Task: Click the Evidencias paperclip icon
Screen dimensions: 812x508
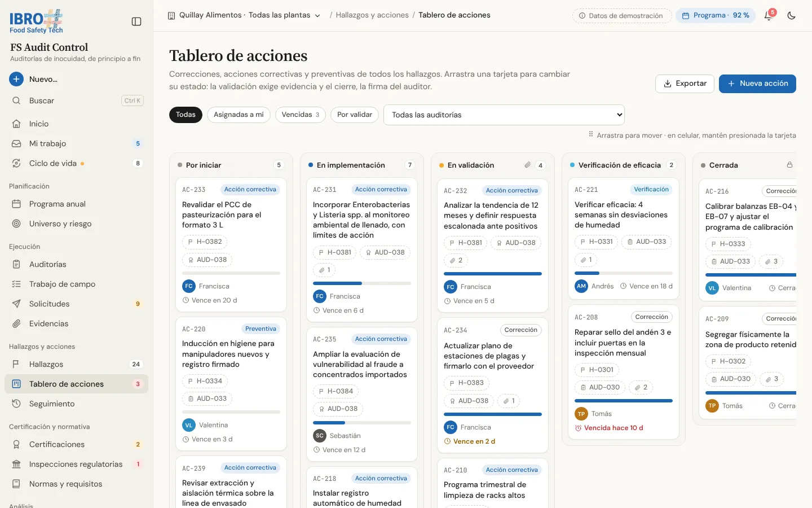Action: click(x=16, y=323)
